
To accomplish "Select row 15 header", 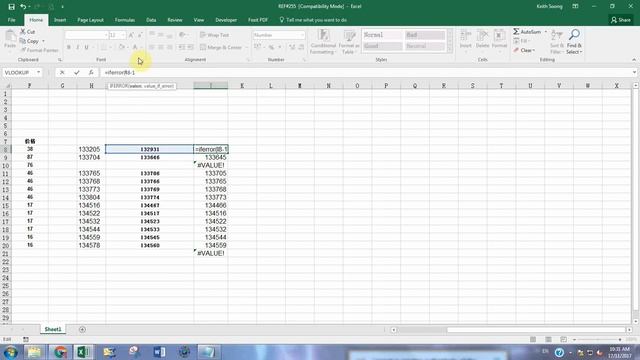I will pyautogui.click(x=6, y=205).
